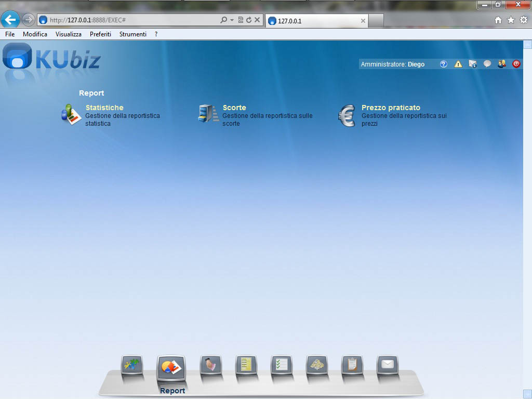Open the Prezzo praticato report link
Screen dimensions: 532x399
(391, 108)
